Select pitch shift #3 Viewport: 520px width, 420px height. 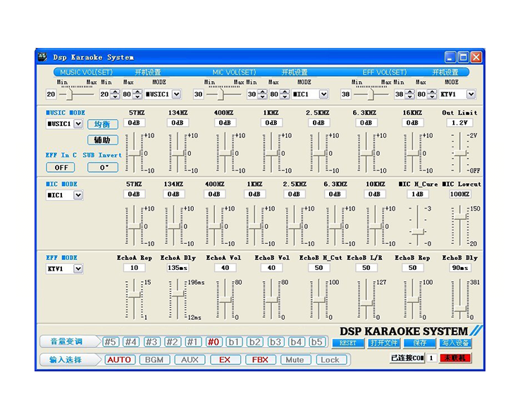point(152,342)
